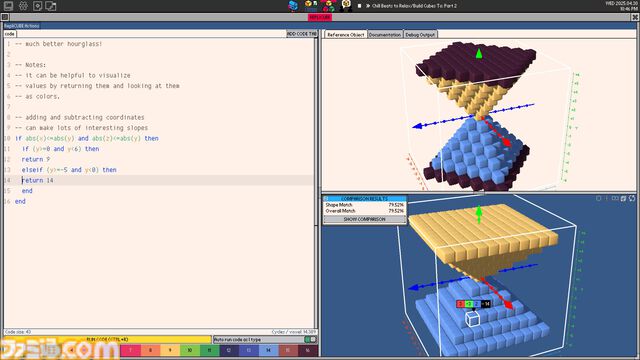
Task: Click the cube view icon in viewport corner
Action: coord(623,198)
